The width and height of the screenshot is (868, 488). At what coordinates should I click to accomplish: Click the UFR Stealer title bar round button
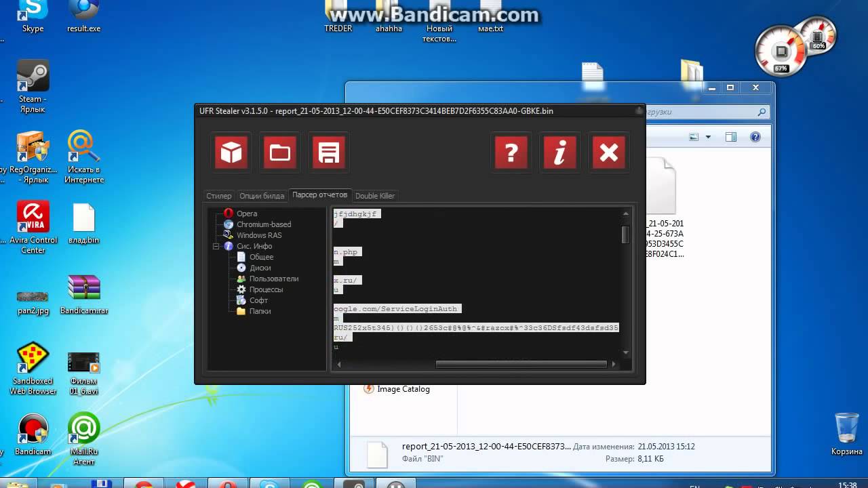639,110
